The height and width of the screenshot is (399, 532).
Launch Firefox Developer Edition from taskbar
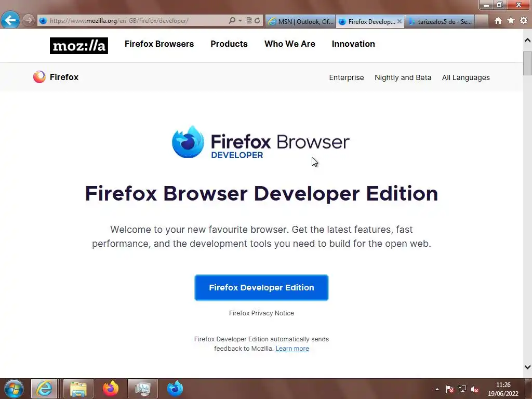(175, 389)
